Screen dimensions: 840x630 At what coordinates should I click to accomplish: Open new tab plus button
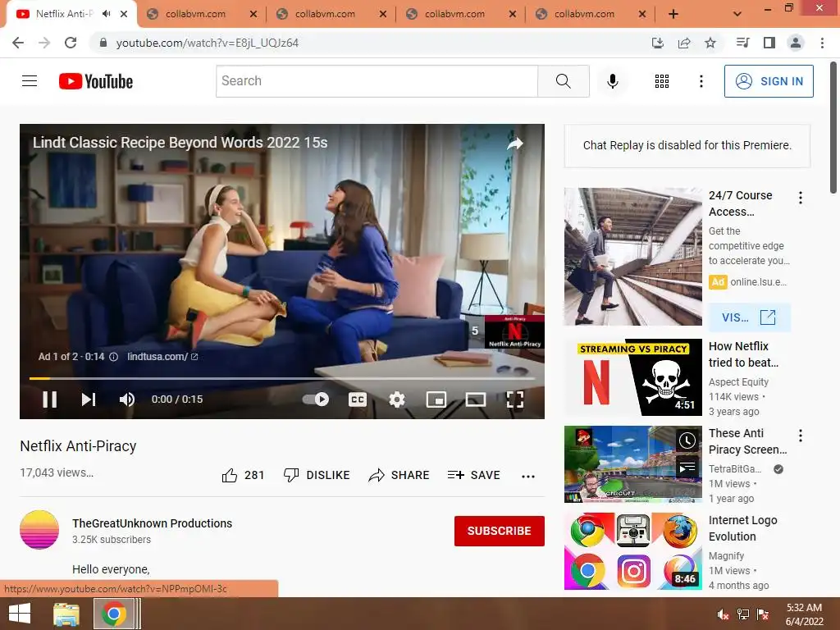[x=673, y=14]
